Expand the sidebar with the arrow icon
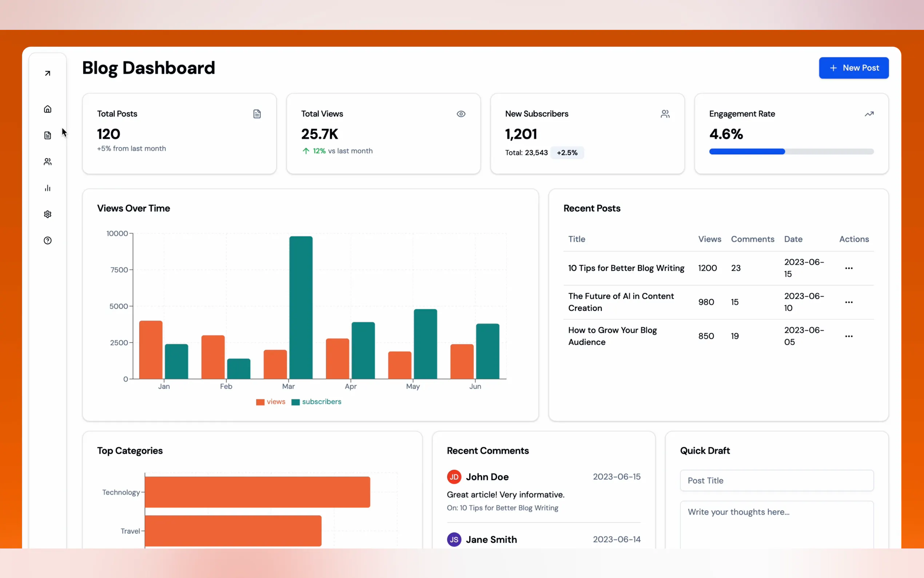Image resolution: width=924 pixels, height=578 pixels. tap(47, 74)
